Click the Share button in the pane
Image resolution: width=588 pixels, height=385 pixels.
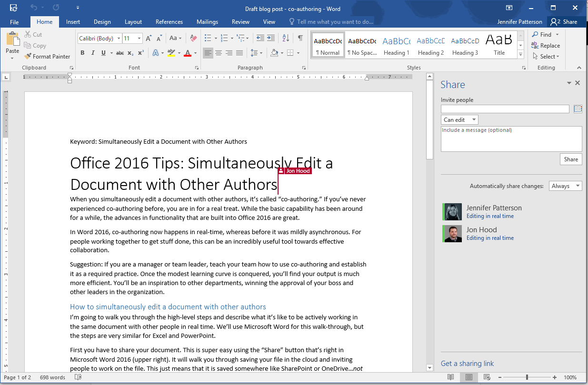[570, 159]
